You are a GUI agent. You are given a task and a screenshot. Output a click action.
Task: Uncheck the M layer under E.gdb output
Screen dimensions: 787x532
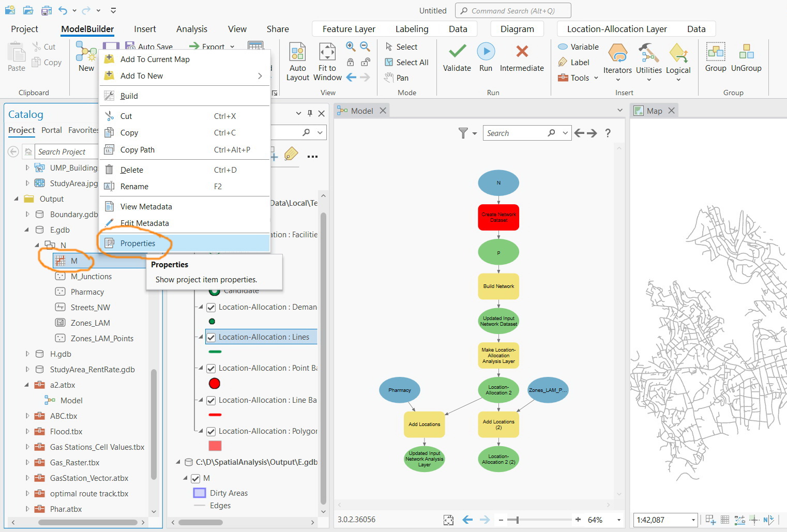click(195, 478)
